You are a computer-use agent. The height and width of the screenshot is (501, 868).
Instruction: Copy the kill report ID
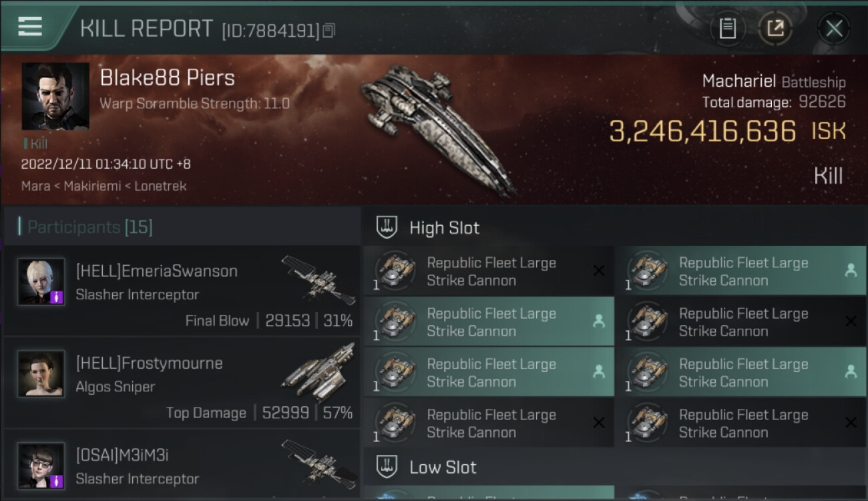(x=329, y=30)
